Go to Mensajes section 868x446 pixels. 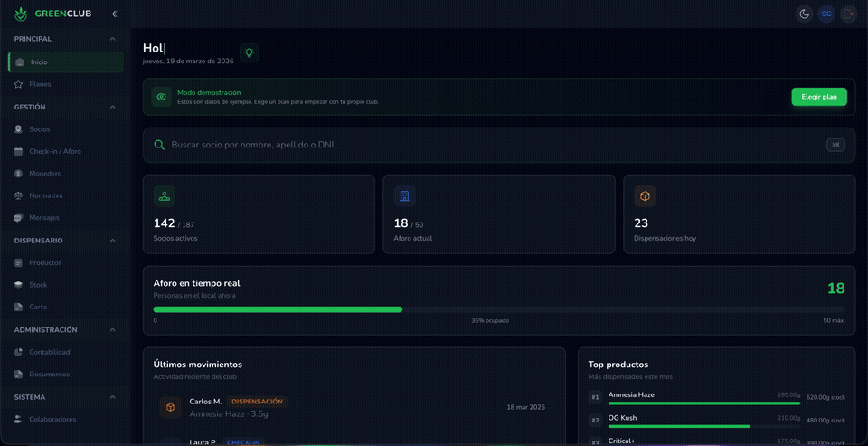coord(66,218)
